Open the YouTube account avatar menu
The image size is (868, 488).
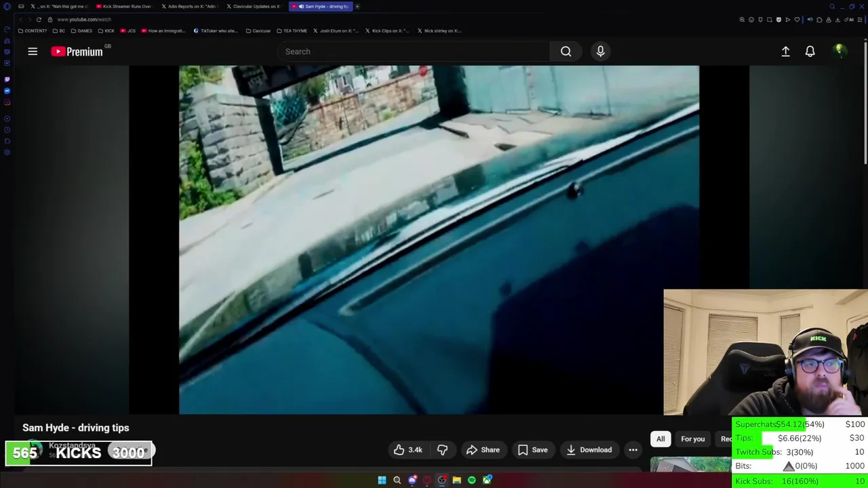coord(839,51)
